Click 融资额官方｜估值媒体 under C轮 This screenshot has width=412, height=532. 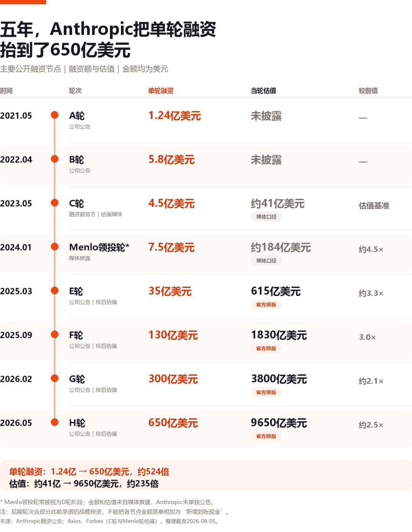(96, 214)
